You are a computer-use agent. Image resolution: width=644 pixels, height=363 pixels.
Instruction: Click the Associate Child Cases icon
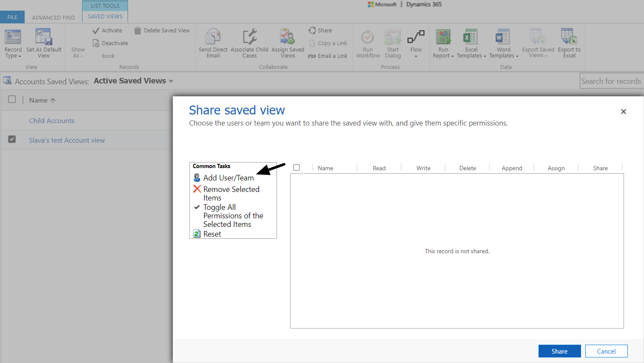[249, 37]
